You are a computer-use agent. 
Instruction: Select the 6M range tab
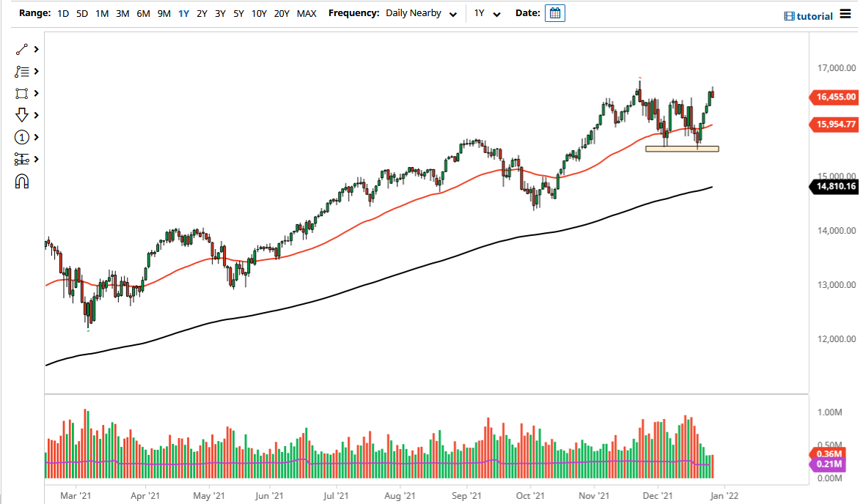(142, 13)
